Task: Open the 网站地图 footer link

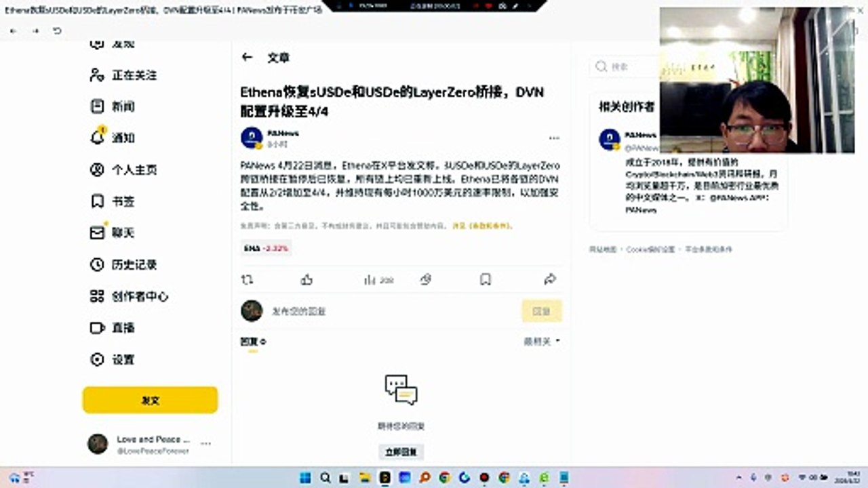Action: 603,249
